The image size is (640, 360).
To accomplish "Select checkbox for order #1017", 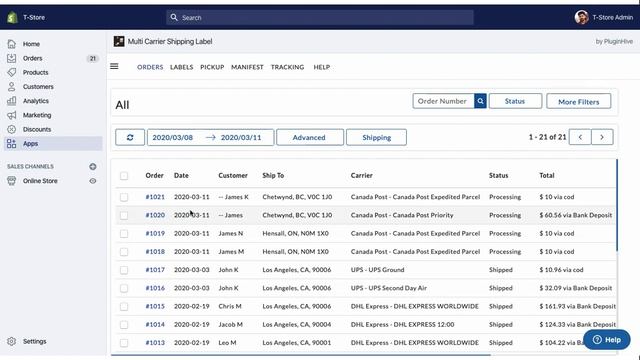I will [x=124, y=270].
